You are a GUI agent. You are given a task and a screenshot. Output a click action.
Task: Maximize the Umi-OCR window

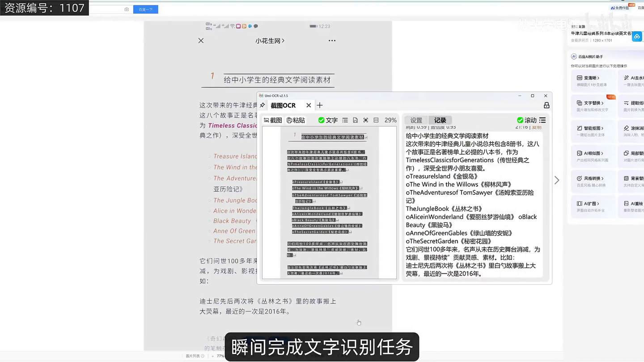point(533,96)
